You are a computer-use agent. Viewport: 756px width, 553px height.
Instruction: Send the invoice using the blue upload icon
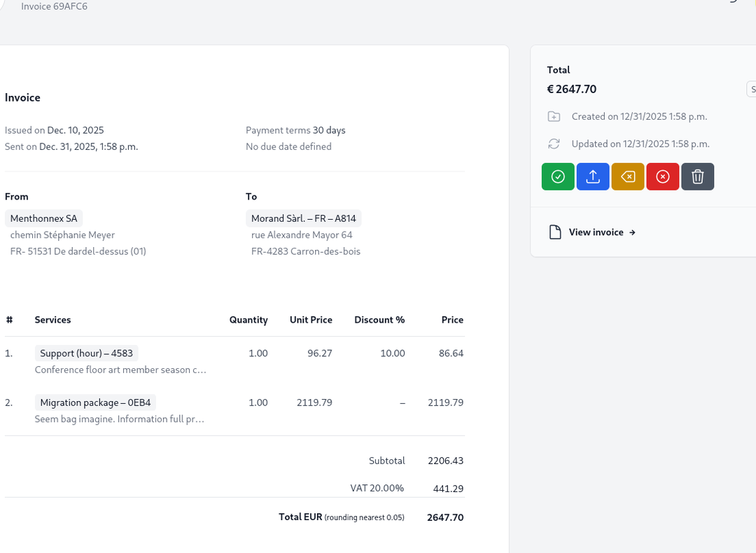coord(593,176)
